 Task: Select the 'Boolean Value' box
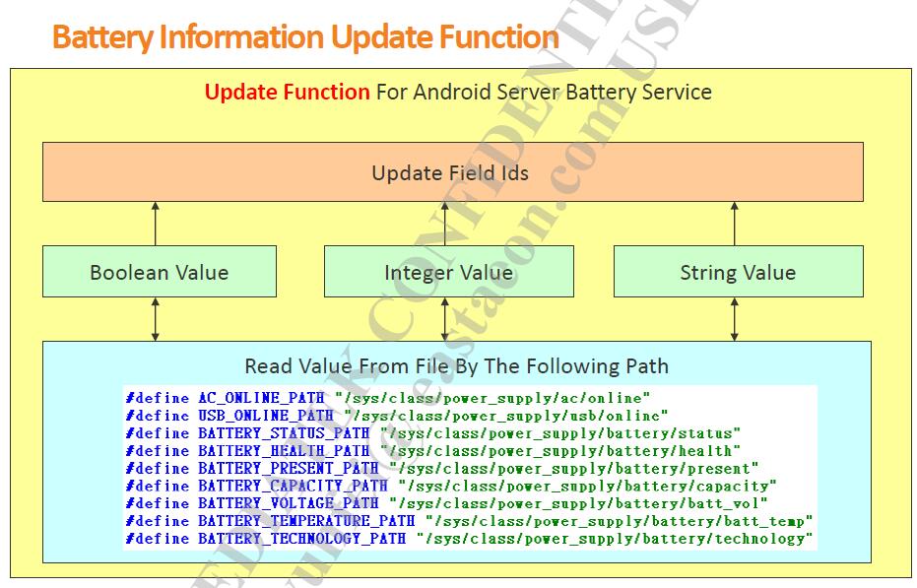(160, 272)
